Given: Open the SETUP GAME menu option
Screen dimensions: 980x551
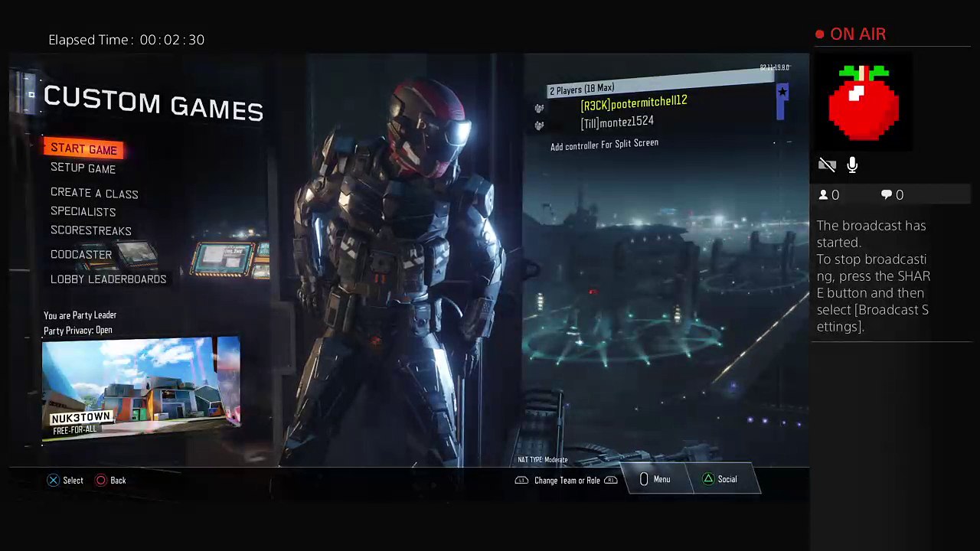Looking at the screenshot, I should (x=83, y=168).
